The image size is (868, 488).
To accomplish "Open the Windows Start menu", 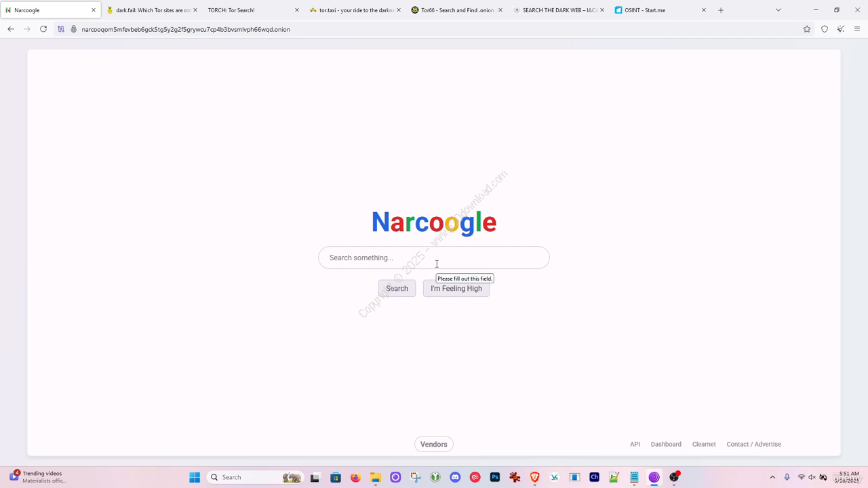I will [x=195, y=477].
